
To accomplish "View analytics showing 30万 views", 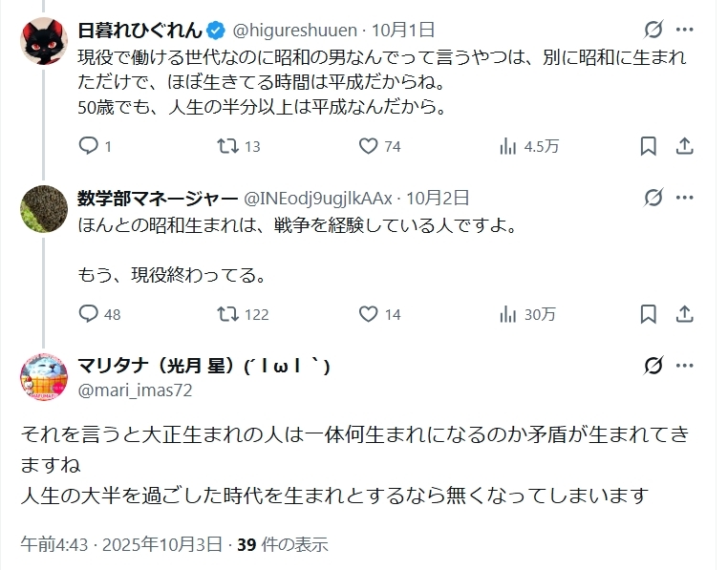I will click(508, 314).
